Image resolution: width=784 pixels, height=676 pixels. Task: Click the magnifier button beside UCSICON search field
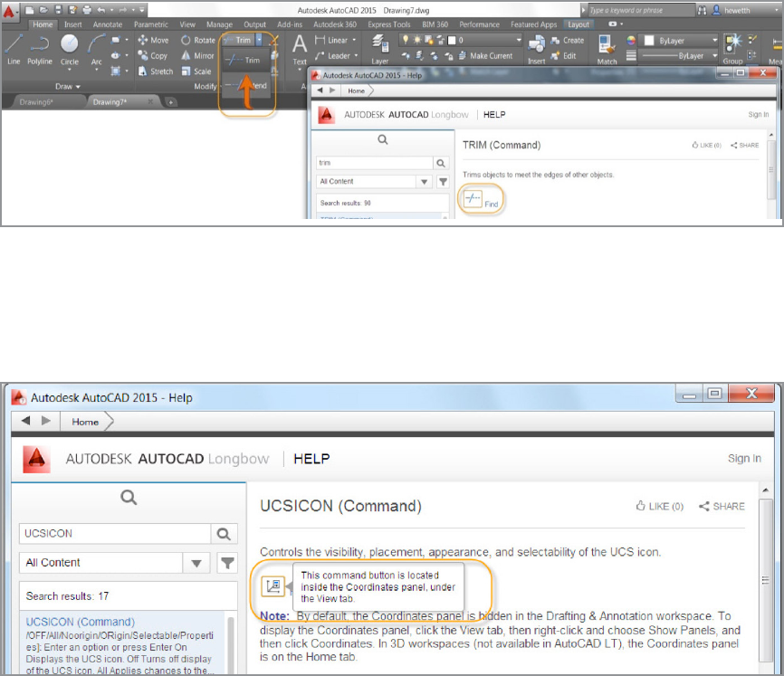click(x=224, y=534)
